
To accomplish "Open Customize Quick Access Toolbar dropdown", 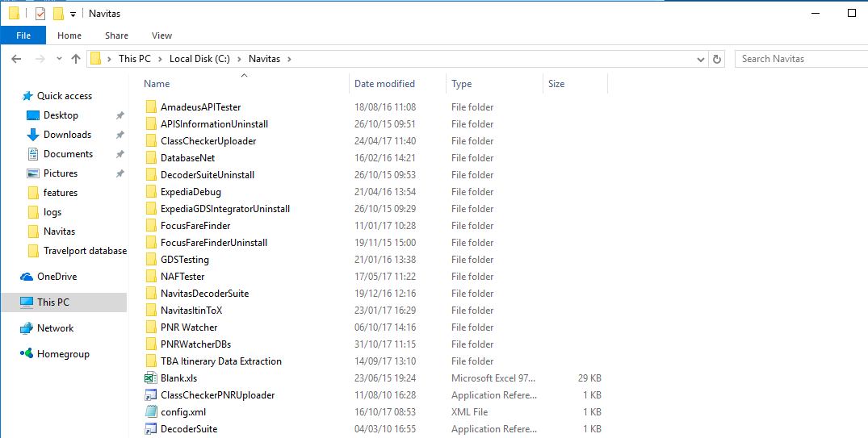I will tap(73, 14).
